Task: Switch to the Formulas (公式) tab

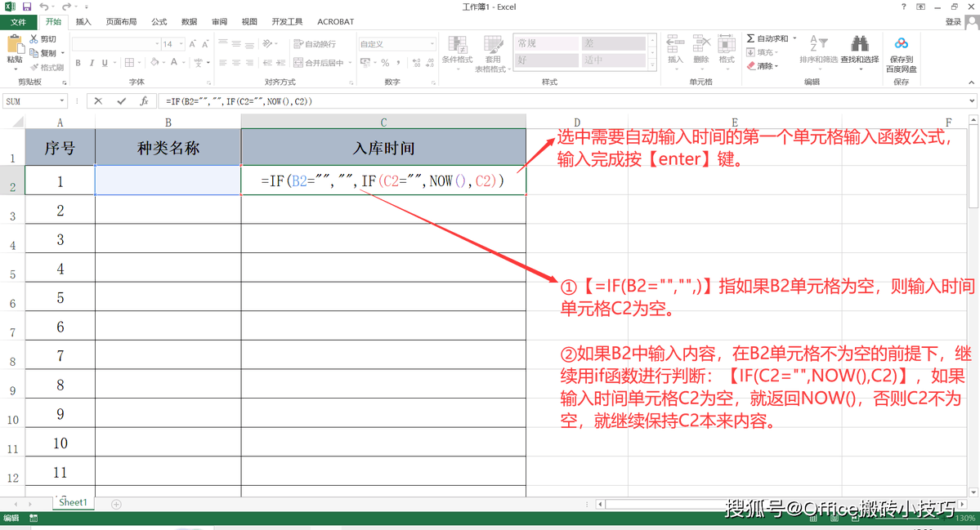Action: tap(159, 22)
